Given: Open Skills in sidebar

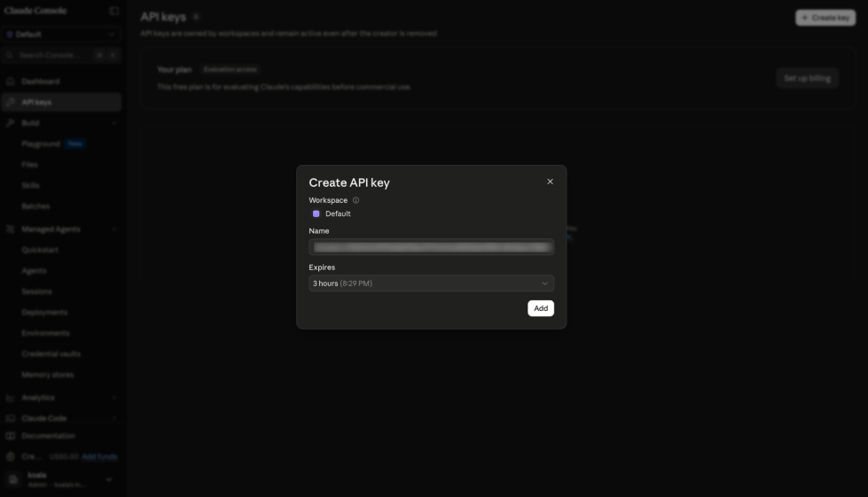Looking at the screenshot, I should point(30,185).
